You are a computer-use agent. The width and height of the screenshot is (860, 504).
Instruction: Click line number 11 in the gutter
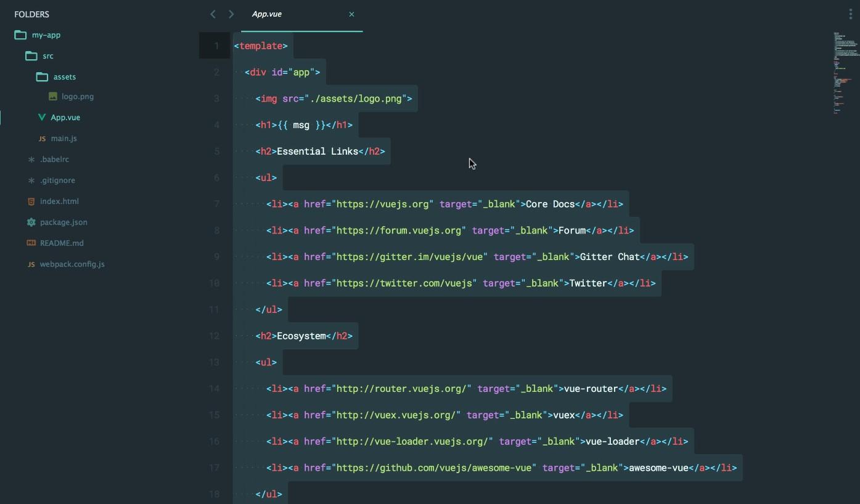point(214,310)
